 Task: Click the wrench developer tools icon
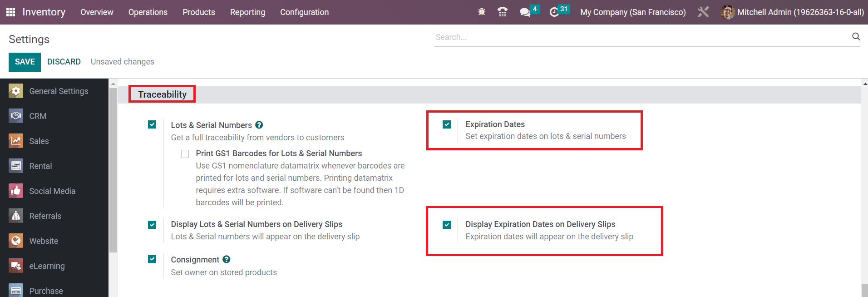(703, 12)
